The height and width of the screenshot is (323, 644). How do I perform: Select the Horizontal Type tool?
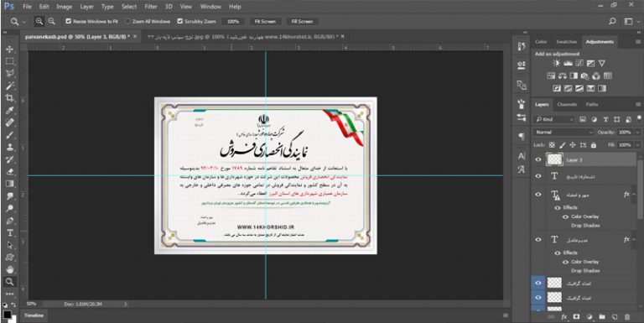9,233
